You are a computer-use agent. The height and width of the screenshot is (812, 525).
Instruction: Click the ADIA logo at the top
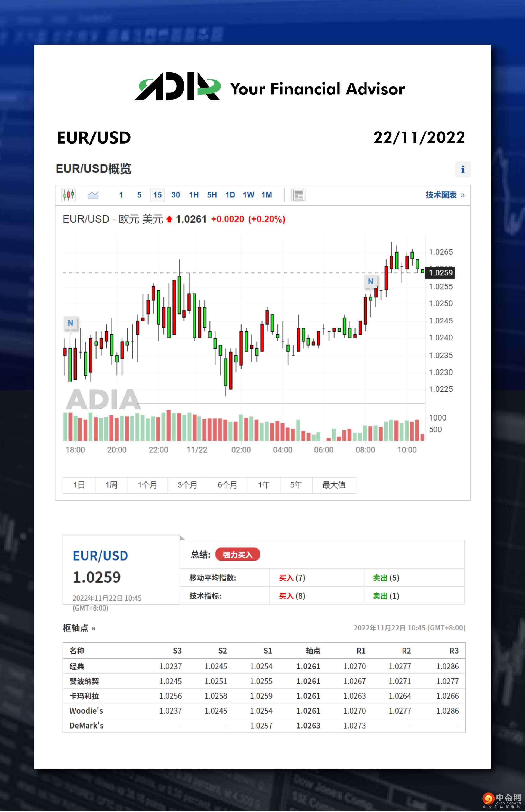[x=177, y=86]
